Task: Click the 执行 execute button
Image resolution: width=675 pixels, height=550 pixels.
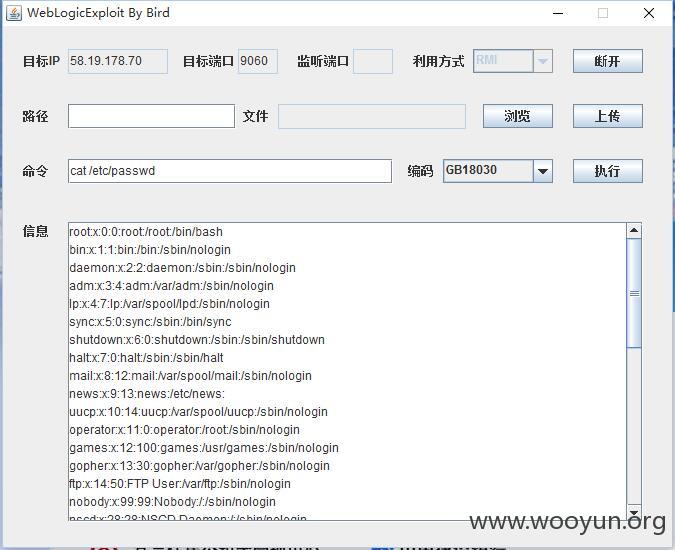Action: [607, 171]
